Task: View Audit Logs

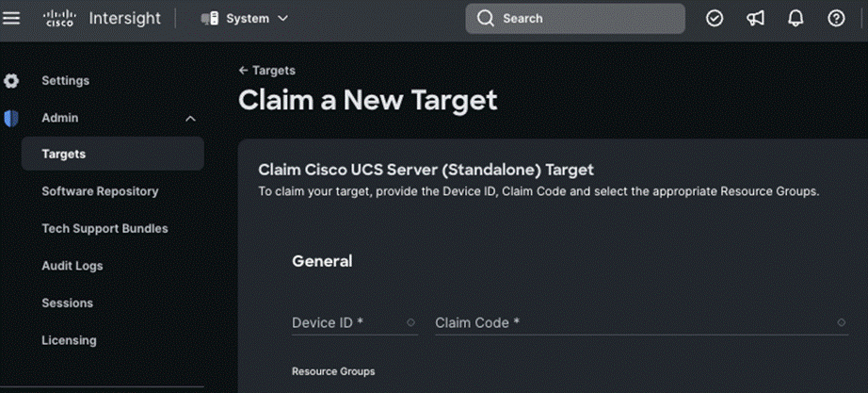Action: (72, 266)
